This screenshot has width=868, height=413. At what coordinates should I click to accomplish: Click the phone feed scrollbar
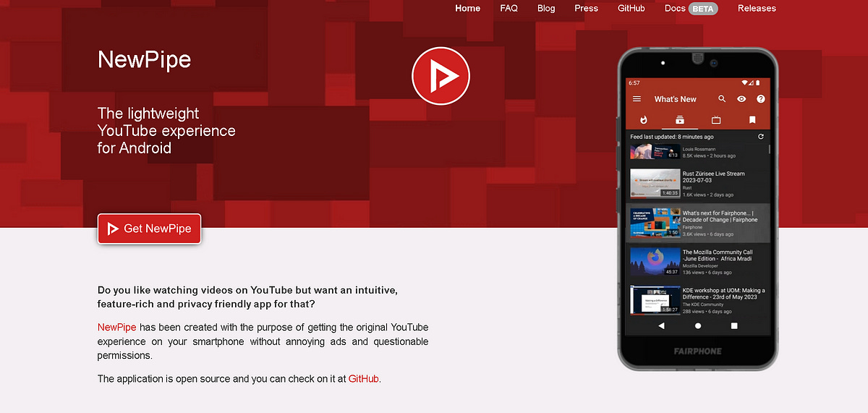769,149
